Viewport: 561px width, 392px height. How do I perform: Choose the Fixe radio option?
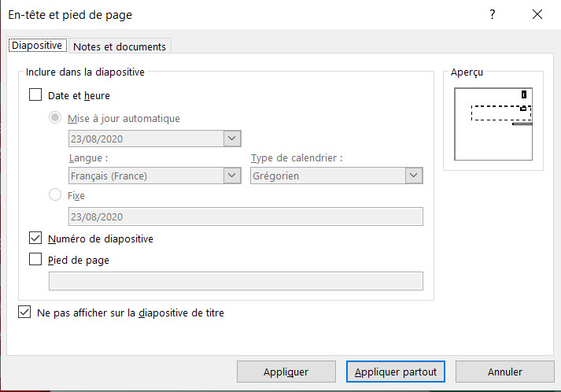pos(55,194)
